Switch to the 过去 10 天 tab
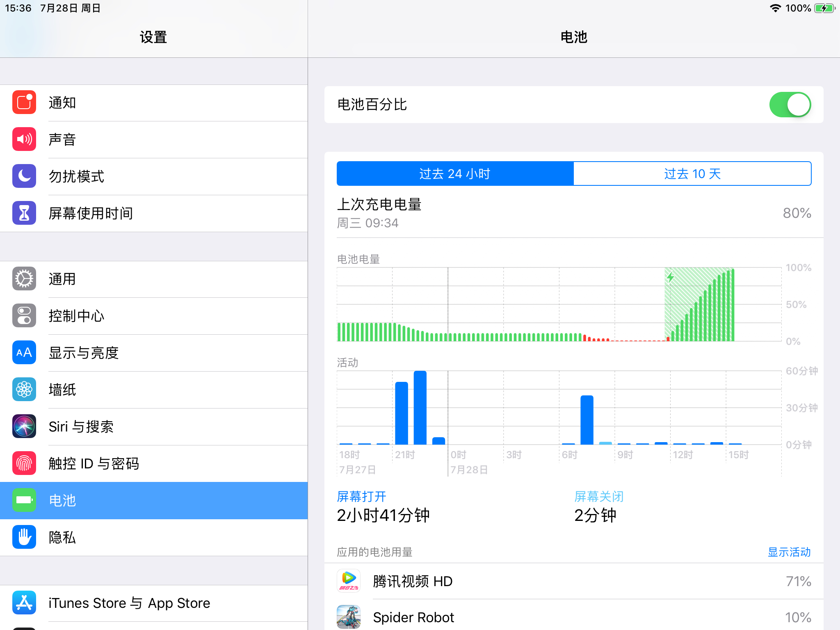Image resolution: width=840 pixels, height=630 pixels. click(x=692, y=173)
